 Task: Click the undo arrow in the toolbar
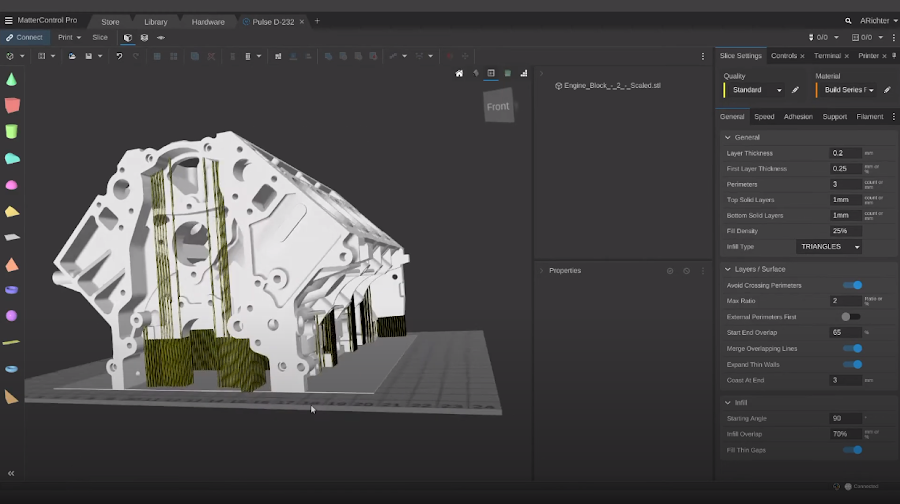[119, 56]
